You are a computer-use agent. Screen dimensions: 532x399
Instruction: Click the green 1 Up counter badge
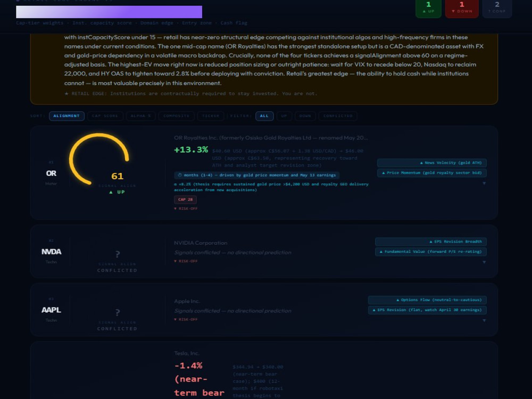428,8
